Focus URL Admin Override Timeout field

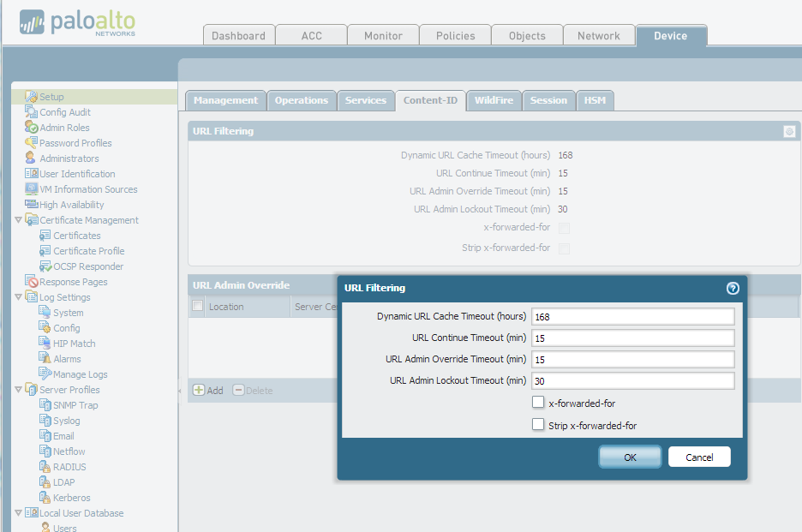tap(632, 360)
